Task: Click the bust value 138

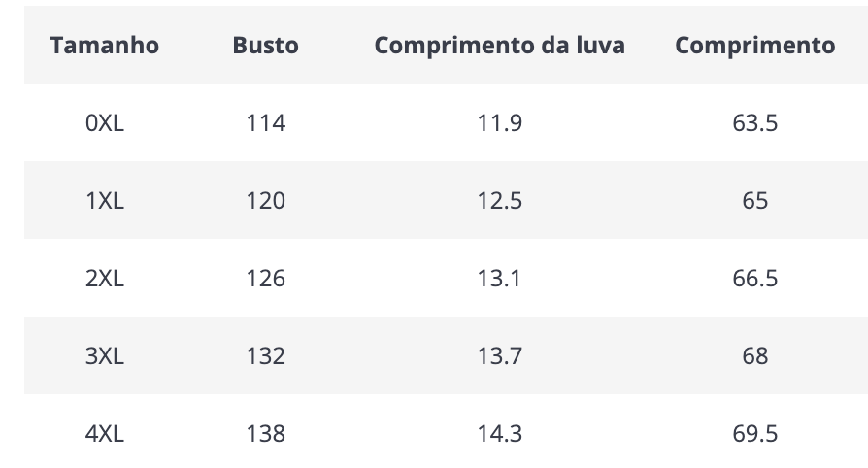Action: (266, 433)
